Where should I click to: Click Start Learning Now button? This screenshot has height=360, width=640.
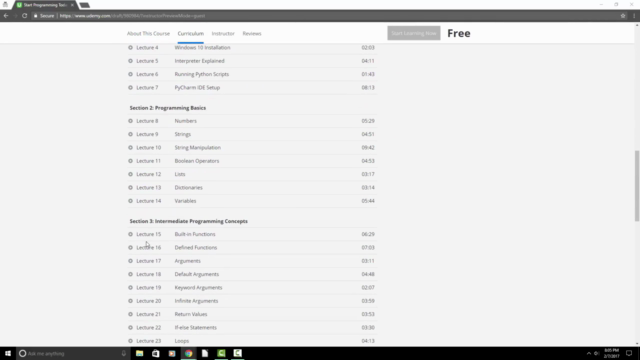(414, 33)
